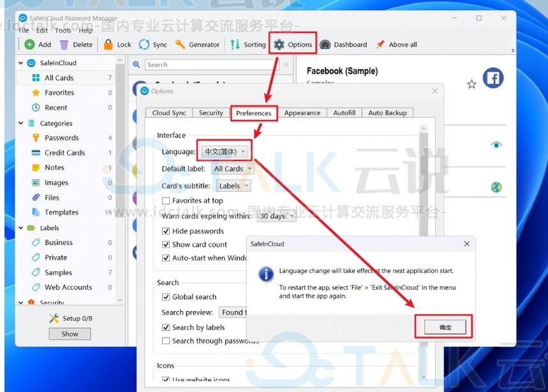Switch to the Appearance tab
This screenshot has width=548, height=392.
[x=302, y=113]
